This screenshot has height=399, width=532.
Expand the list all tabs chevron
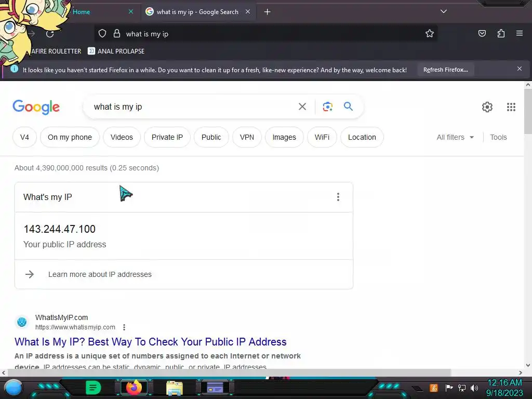[444, 11]
